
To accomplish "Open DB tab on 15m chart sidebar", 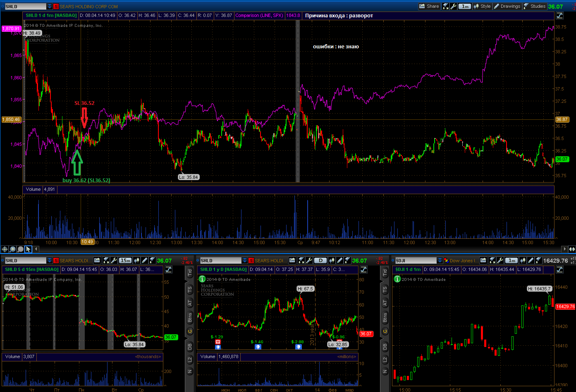I will point(190,346).
